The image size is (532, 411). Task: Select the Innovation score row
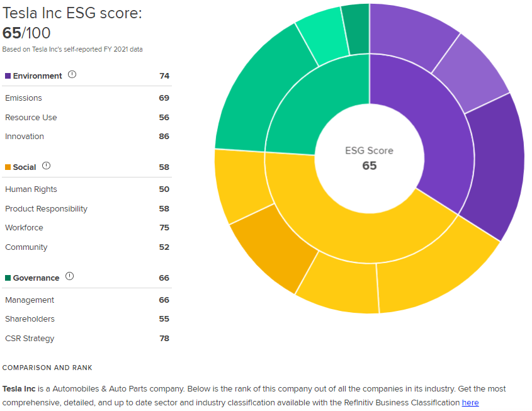click(x=87, y=137)
